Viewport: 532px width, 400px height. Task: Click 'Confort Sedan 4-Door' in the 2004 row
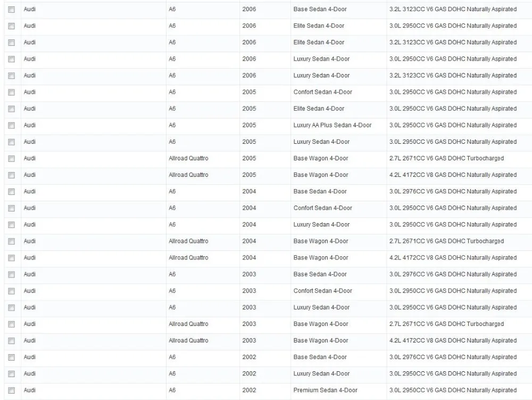(323, 208)
